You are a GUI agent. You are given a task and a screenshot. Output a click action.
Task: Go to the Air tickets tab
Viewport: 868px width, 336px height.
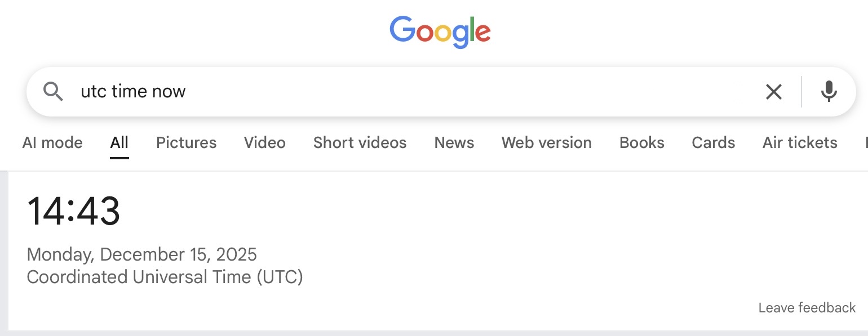[799, 143]
